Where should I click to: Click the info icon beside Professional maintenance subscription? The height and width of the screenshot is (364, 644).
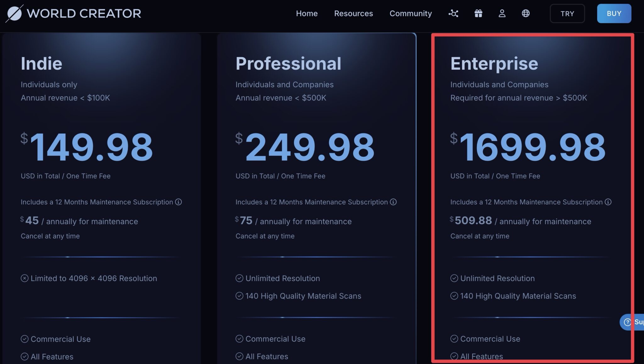393,202
